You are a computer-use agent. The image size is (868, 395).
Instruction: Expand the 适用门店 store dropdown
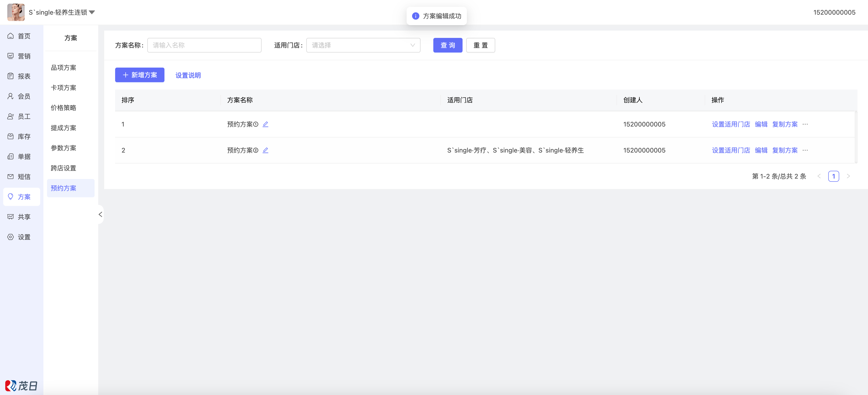(363, 45)
